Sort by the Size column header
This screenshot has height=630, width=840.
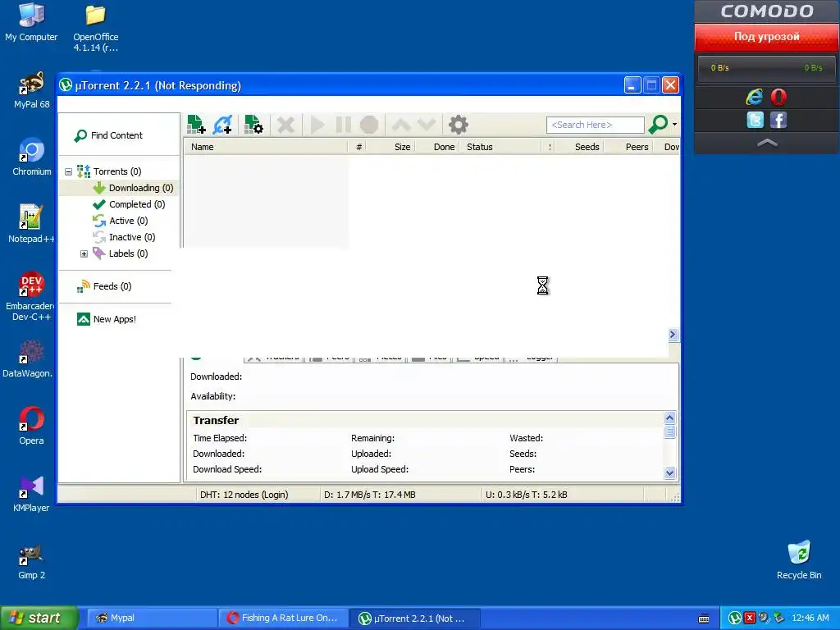(390, 147)
